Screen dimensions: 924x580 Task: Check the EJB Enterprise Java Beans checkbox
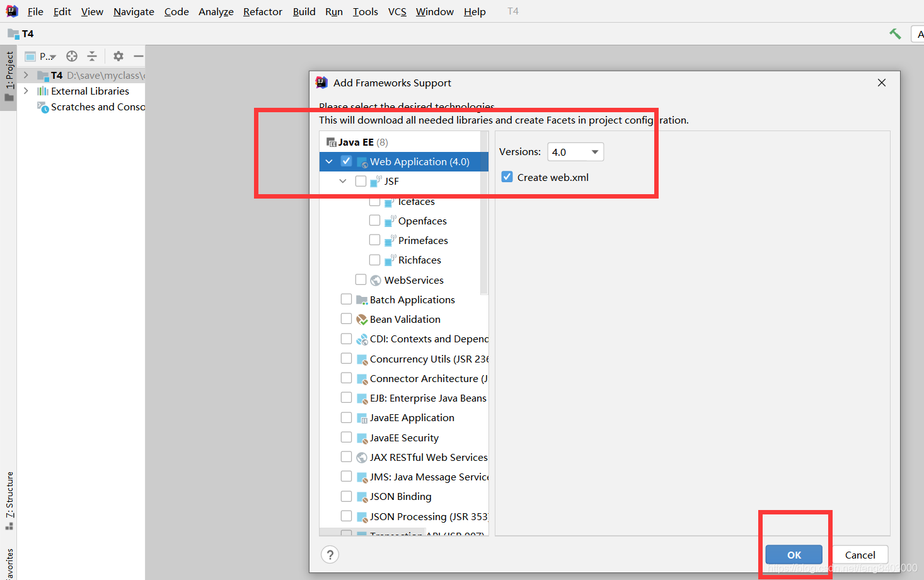346,397
